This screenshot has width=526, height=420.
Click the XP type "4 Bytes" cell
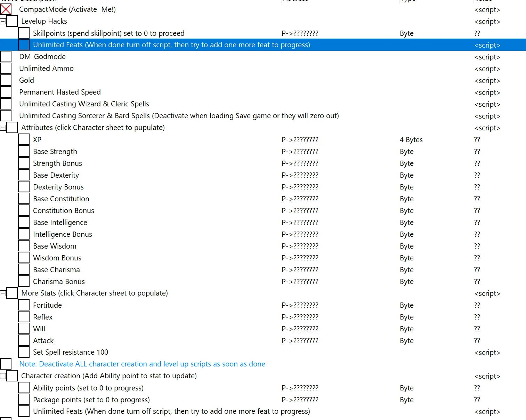tap(411, 140)
